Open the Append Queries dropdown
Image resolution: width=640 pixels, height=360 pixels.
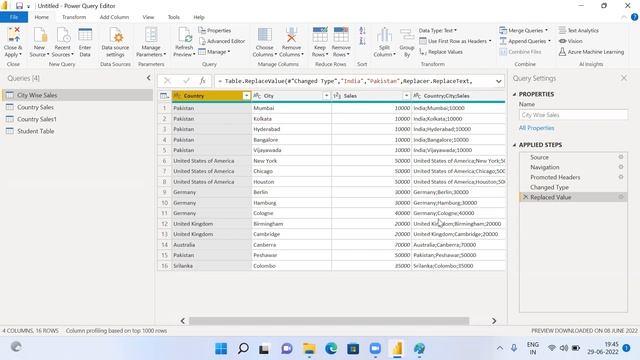click(525, 41)
